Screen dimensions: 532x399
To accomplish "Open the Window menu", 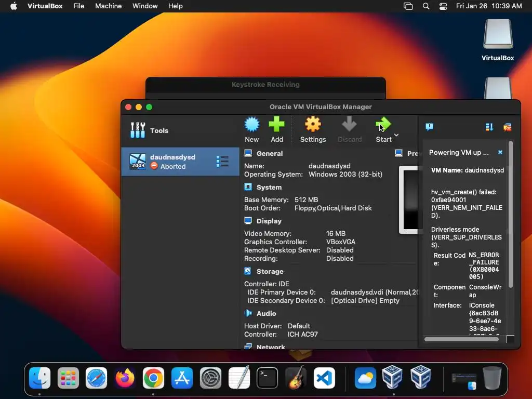I will pyautogui.click(x=145, y=6).
